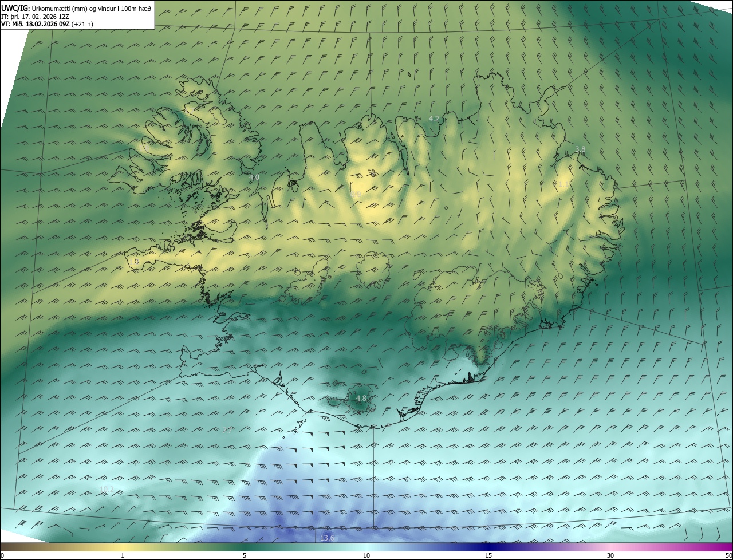Click the color scale tick label "1"
This screenshot has width=733, height=560.
coord(123,555)
